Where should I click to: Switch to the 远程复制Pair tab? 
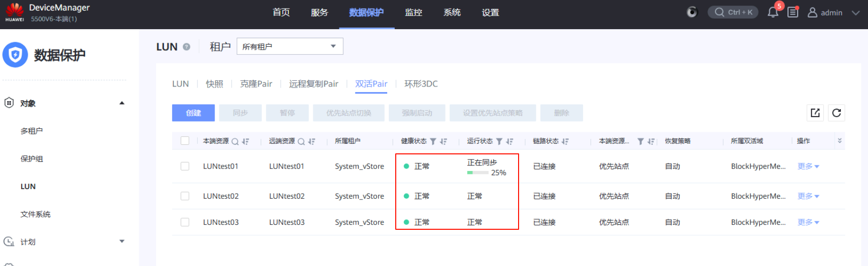click(313, 84)
